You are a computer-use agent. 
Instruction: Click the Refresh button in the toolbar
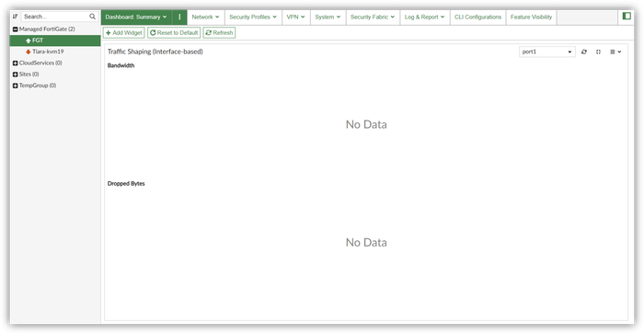pyautogui.click(x=219, y=32)
